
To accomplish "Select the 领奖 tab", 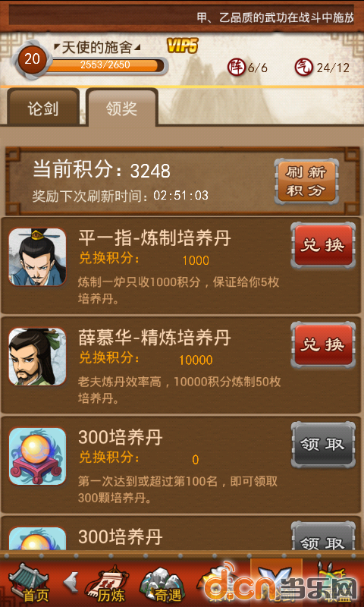I will tap(121, 109).
